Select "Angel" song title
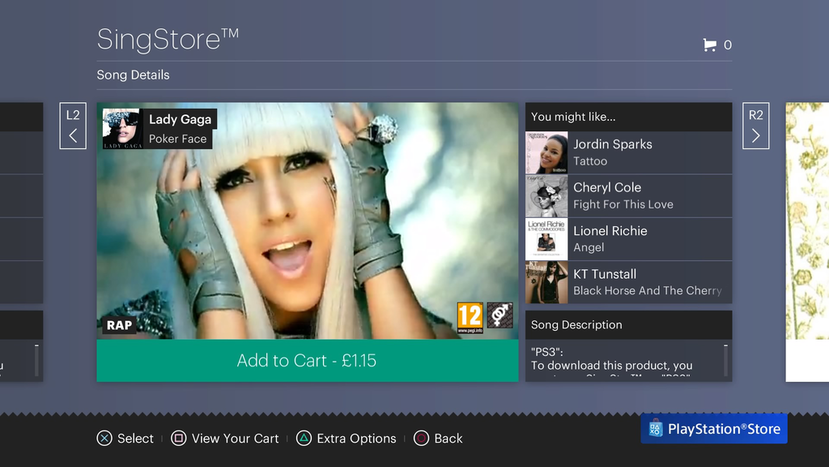Image resolution: width=829 pixels, height=467 pixels. [588, 248]
